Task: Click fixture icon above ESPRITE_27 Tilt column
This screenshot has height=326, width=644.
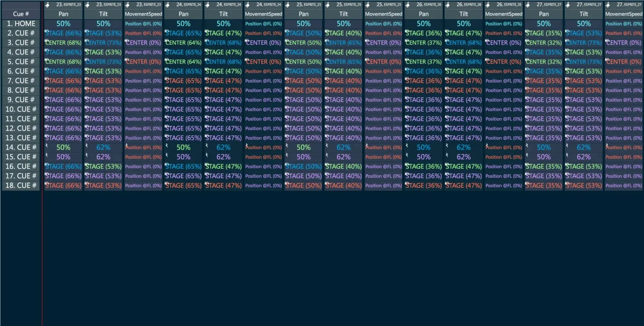Action: 568,5
